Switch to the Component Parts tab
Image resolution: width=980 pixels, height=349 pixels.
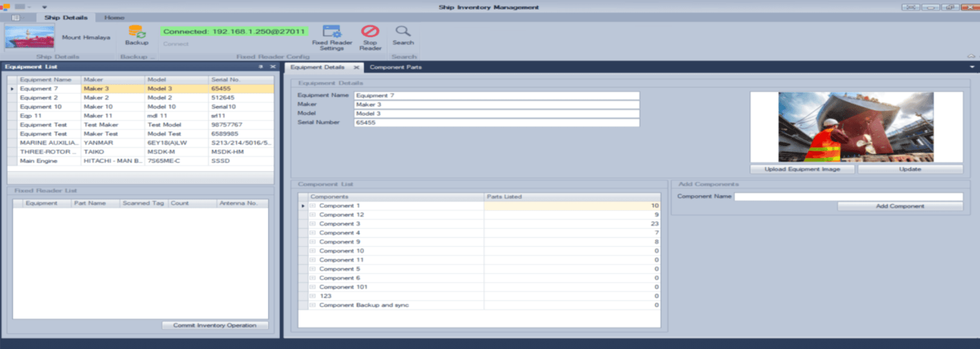click(396, 68)
